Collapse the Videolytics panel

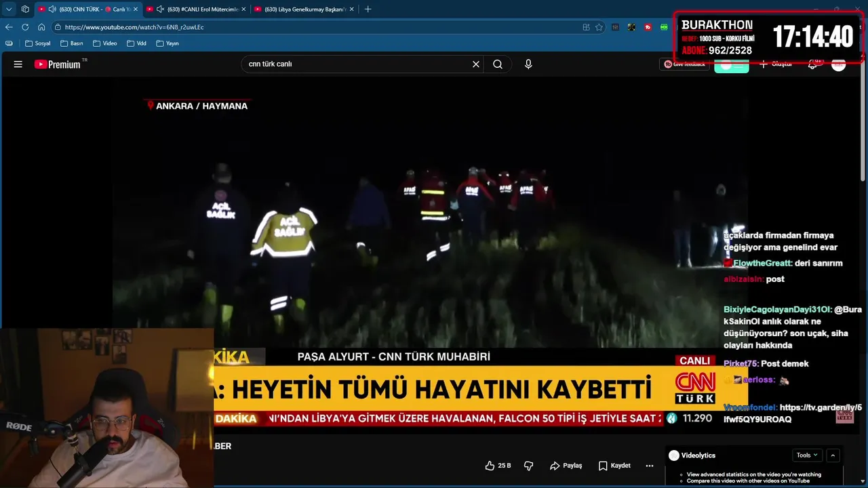coord(833,455)
